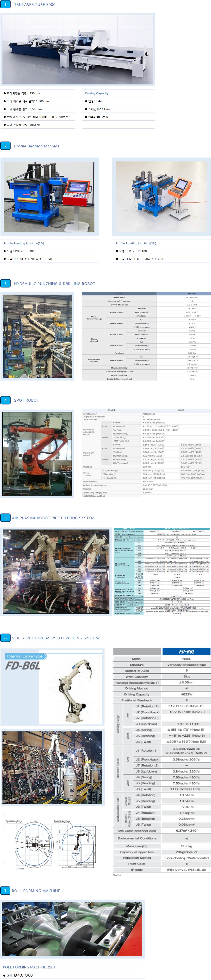
Task: Click the number 4 badge beside SPOT ROBOT
Action: [x=5, y=400]
